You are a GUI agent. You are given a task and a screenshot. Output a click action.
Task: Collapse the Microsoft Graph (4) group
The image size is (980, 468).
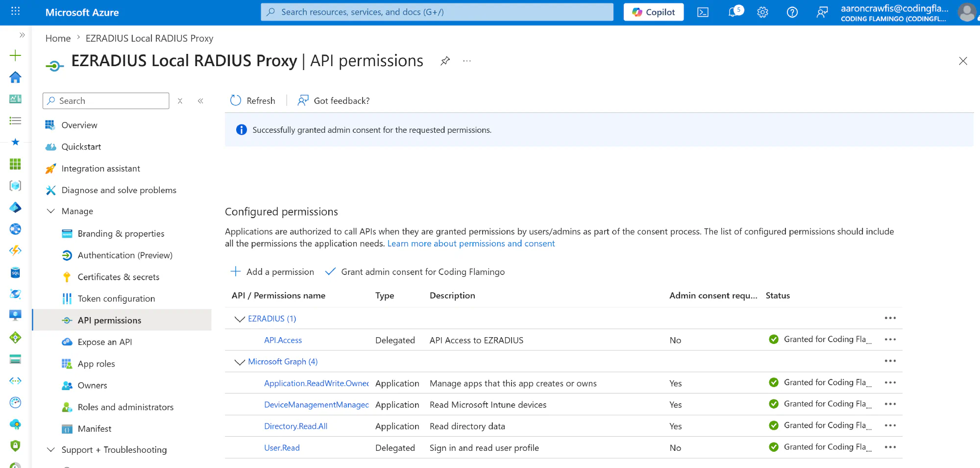(240, 362)
